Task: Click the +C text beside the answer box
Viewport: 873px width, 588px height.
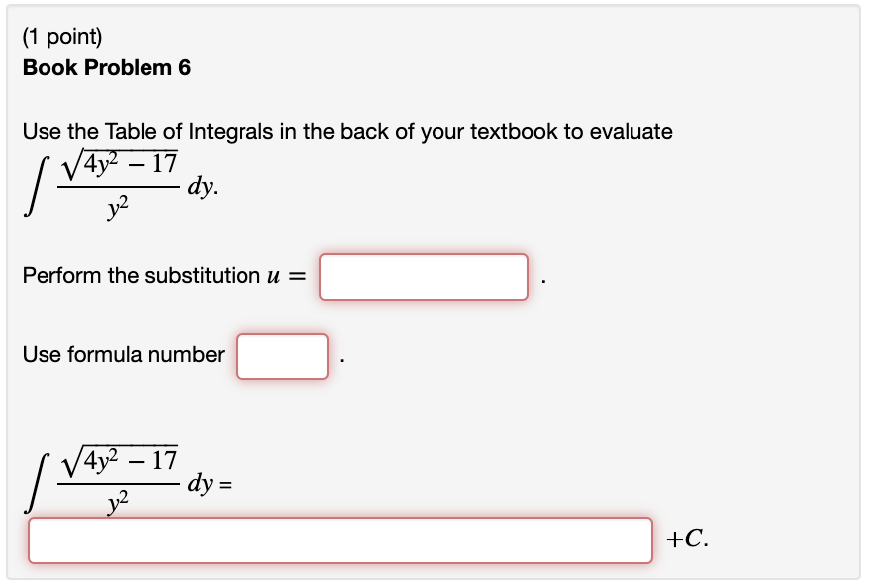Action: click(688, 539)
